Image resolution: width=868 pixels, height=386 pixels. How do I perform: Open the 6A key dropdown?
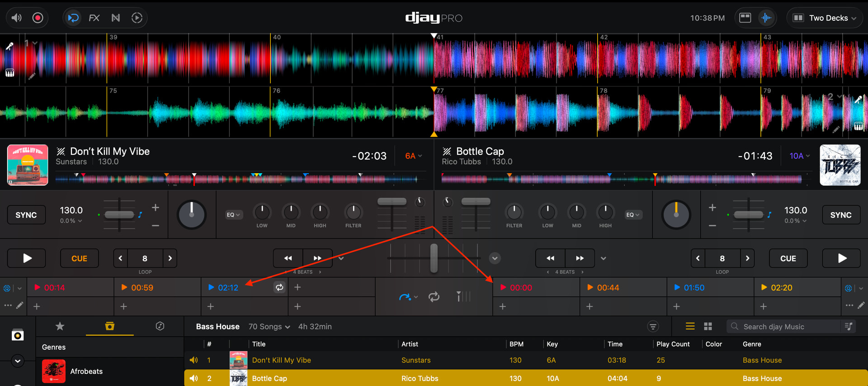(413, 156)
